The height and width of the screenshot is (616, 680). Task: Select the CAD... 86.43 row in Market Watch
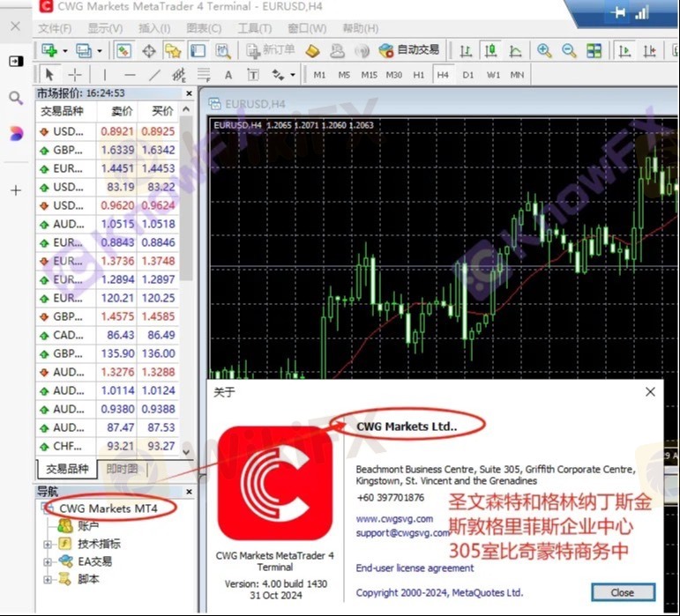[x=108, y=335]
